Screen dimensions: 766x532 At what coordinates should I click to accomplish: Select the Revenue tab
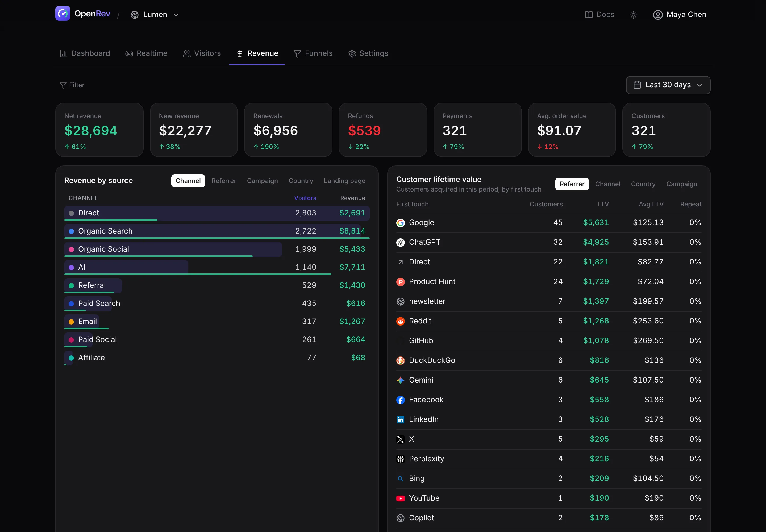pos(257,53)
